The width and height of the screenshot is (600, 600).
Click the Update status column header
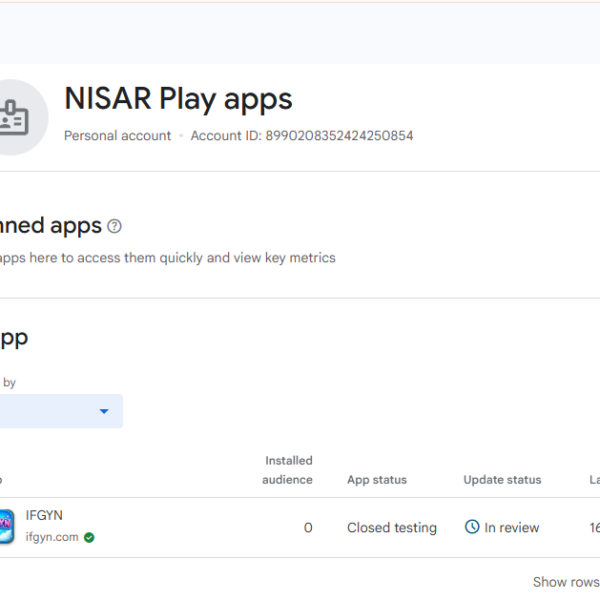coord(502,480)
